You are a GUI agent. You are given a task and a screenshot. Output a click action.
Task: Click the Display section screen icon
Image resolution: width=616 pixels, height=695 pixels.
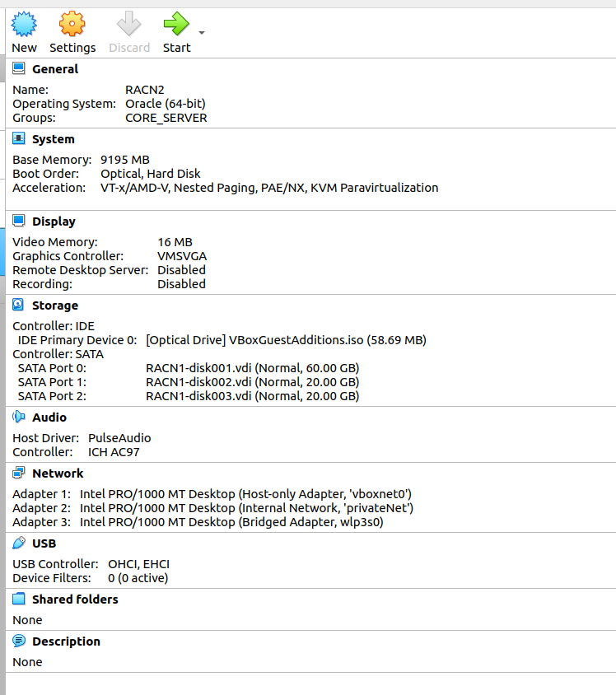tap(19, 221)
